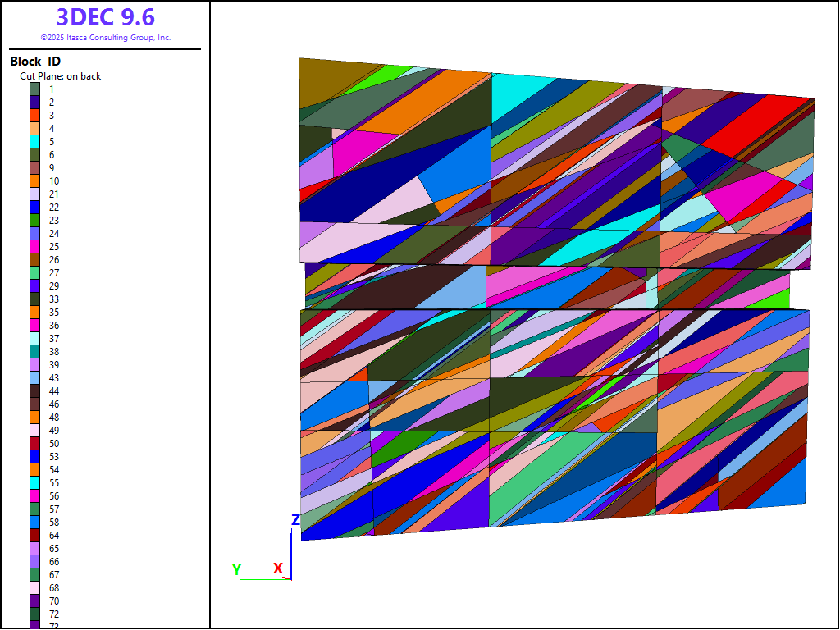Select the Block ID legend heading
Viewport: 840px width, 630px height.
click(x=35, y=62)
